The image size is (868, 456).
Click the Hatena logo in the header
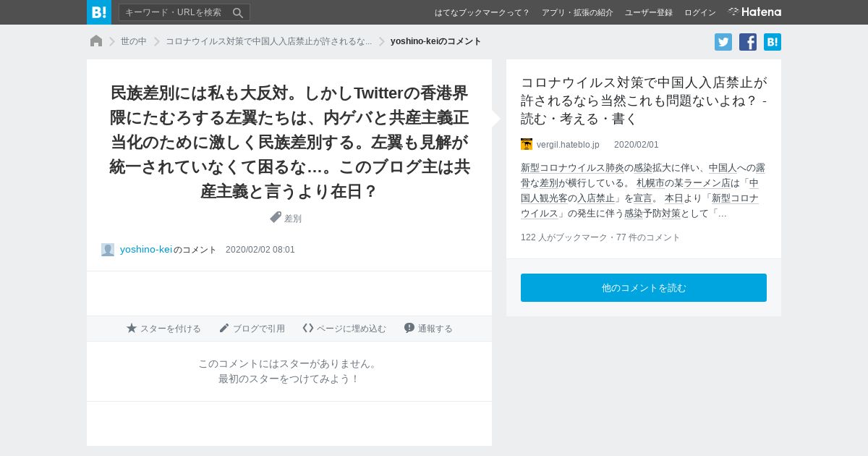point(754,12)
